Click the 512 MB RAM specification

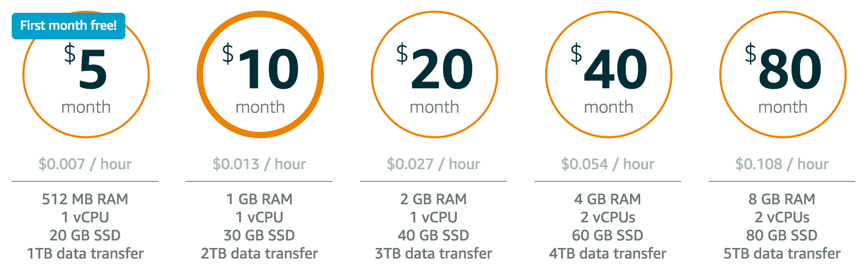pyautogui.click(x=85, y=199)
